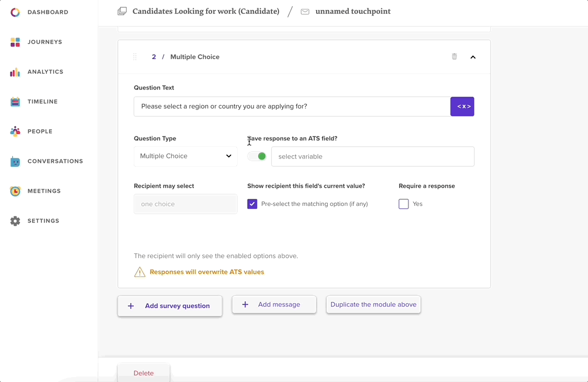This screenshot has width=588, height=382.
Task: Open Conversations in the sidebar
Action: pos(55,161)
